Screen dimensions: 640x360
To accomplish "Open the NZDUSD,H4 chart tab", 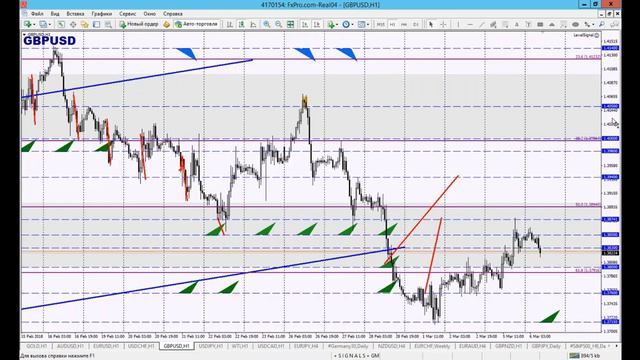I will (x=391, y=346).
